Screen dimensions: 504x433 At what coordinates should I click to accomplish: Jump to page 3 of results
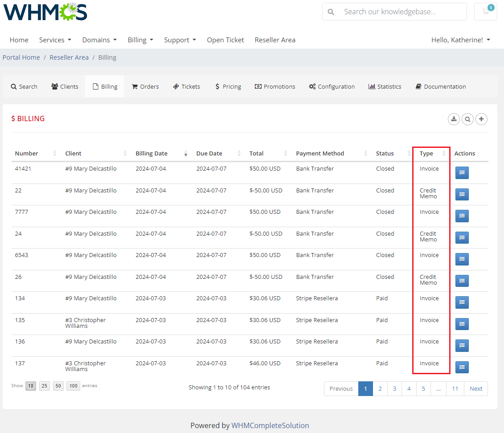click(x=394, y=388)
